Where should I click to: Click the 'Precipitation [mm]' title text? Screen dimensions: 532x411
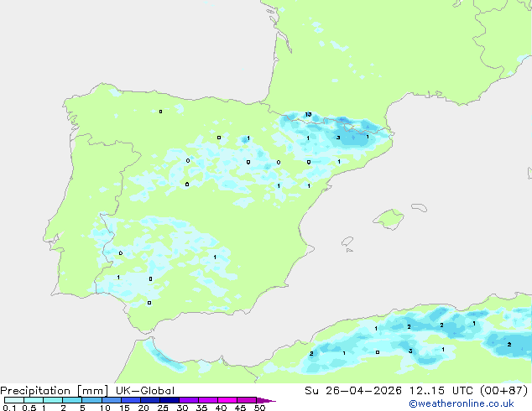pos(55,391)
